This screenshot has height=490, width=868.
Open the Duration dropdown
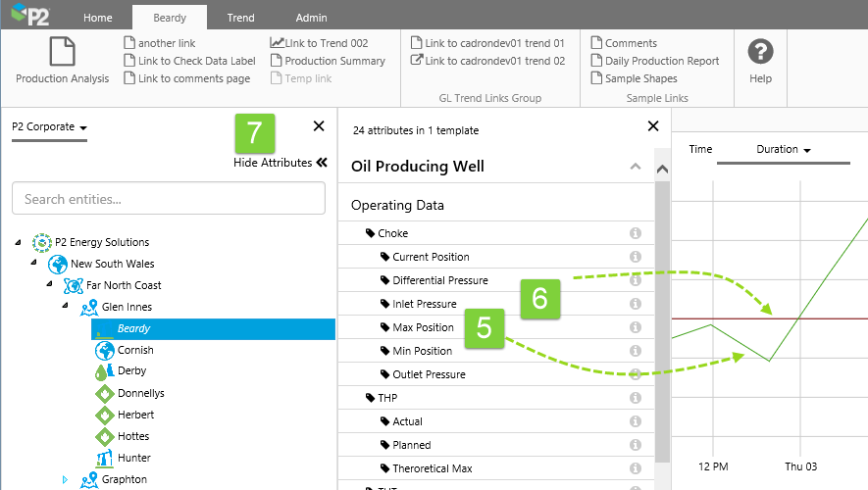pos(784,150)
